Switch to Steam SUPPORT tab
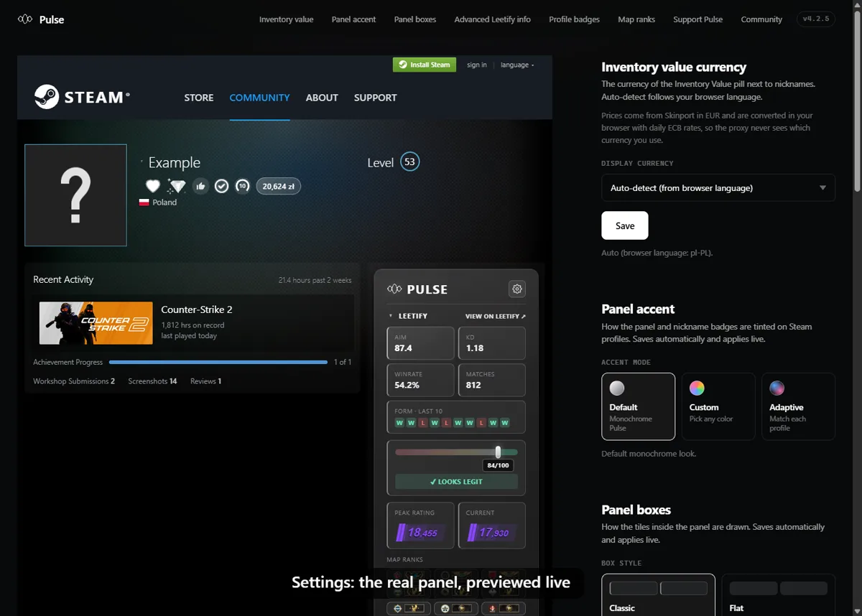The height and width of the screenshot is (616, 862). click(375, 98)
